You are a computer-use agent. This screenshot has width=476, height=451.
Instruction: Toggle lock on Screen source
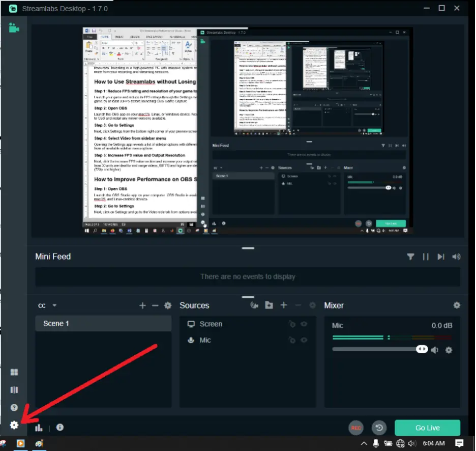click(x=292, y=324)
